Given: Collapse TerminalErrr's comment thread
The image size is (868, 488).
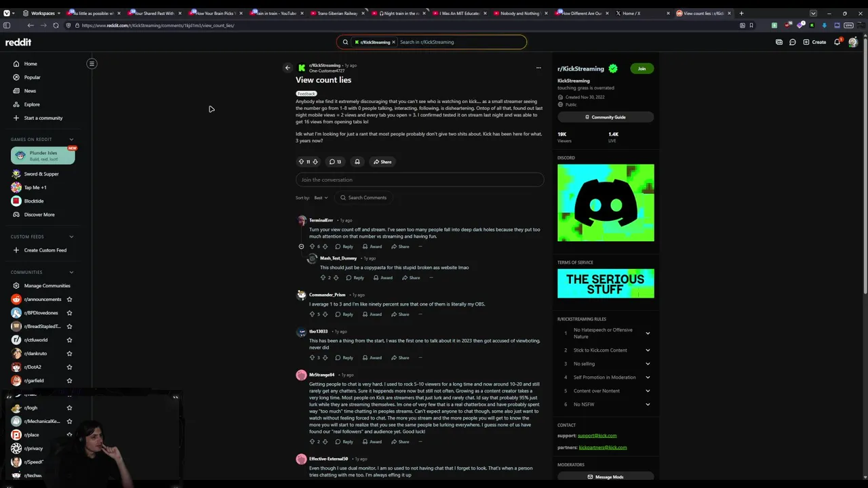Looking at the screenshot, I should [x=301, y=247].
